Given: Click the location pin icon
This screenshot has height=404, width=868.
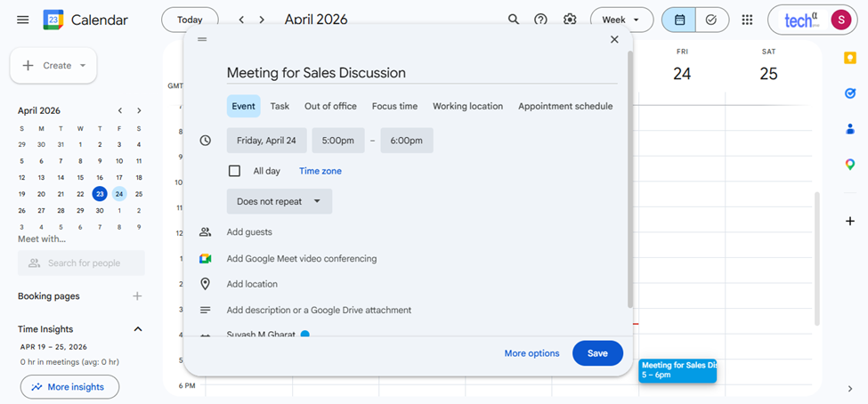Looking at the screenshot, I should [206, 284].
